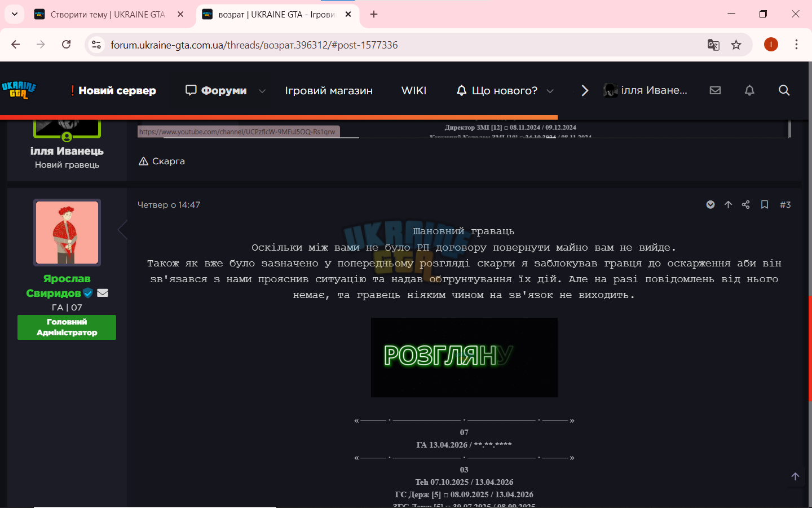Open the 'Що нового?' navigation item
The image size is (812, 508).
point(497,90)
